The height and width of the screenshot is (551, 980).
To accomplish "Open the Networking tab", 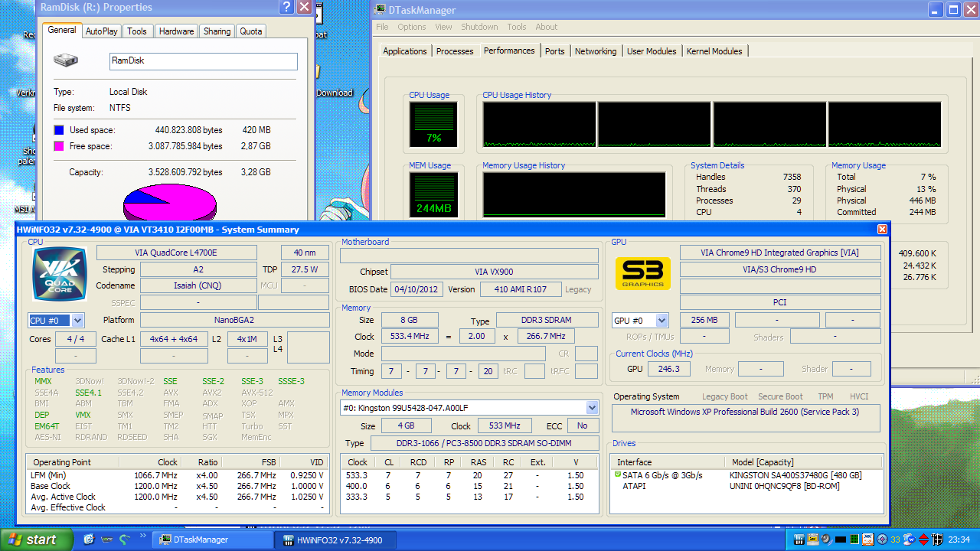I will [x=595, y=51].
